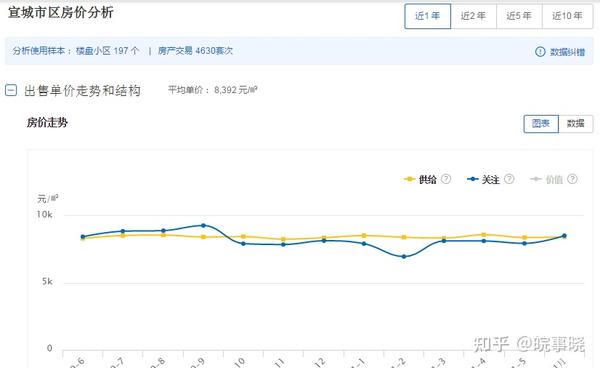Show the chart view via 图表 button
Image resolution: width=600 pixels, height=368 pixels.
click(541, 124)
